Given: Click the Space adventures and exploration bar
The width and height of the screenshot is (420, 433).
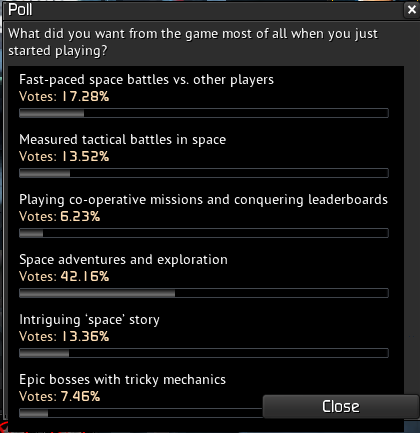Looking at the screenshot, I should 204,293.
